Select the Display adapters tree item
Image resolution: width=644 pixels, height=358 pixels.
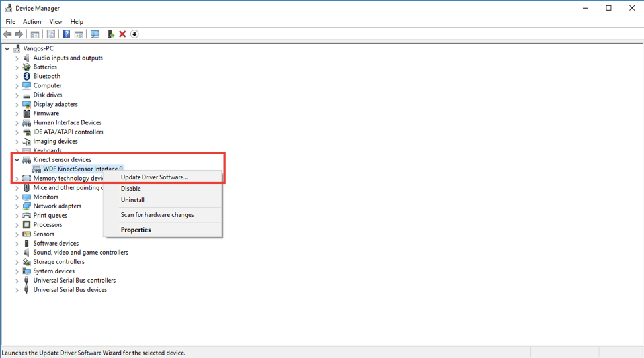pyautogui.click(x=56, y=105)
